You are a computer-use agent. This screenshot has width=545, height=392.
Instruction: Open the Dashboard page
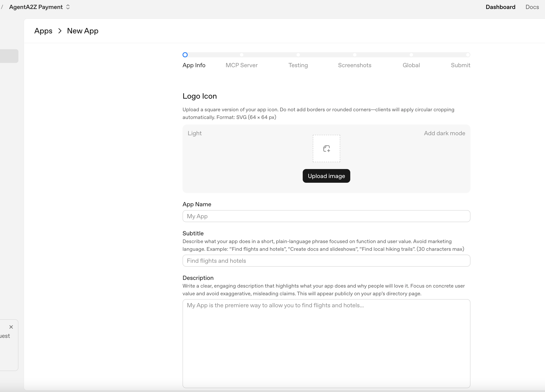tap(500, 7)
